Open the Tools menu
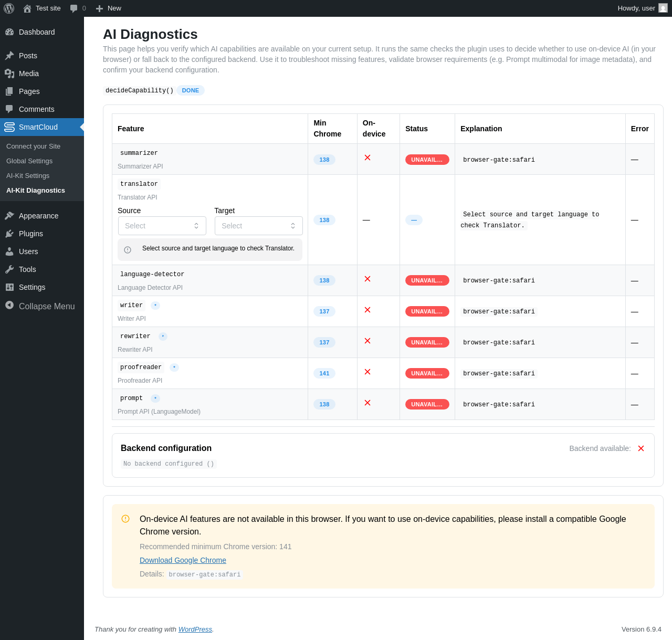The width and height of the screenshot is (672, 640). click(27, 269)
